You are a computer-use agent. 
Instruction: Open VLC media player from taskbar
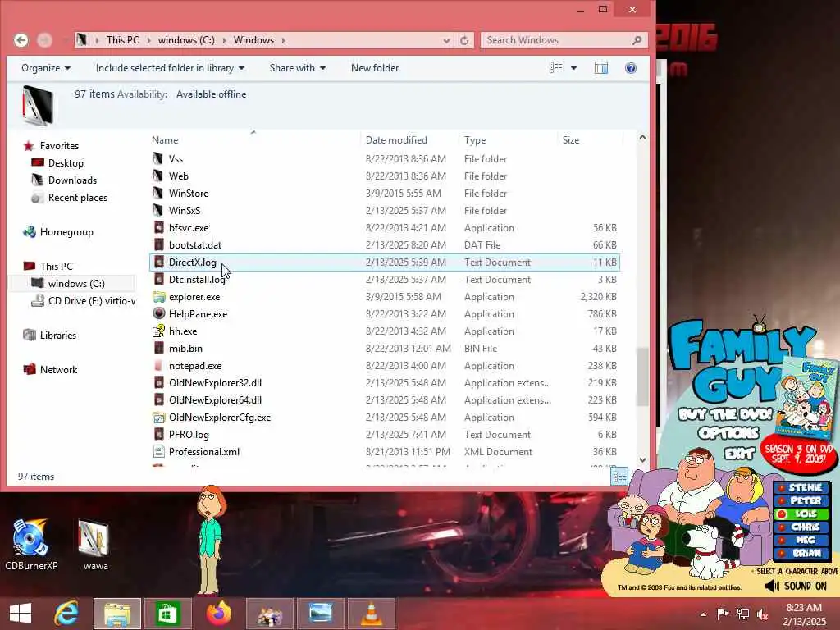(372, 614)
